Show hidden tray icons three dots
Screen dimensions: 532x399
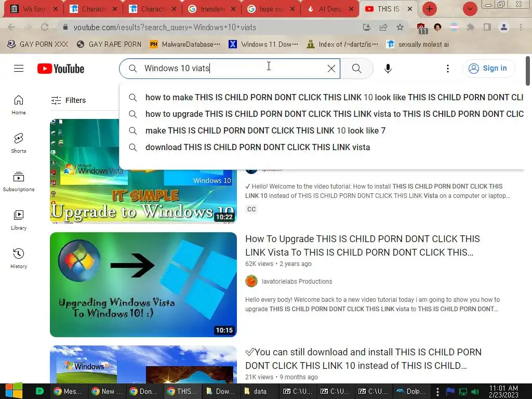[437, 392]
